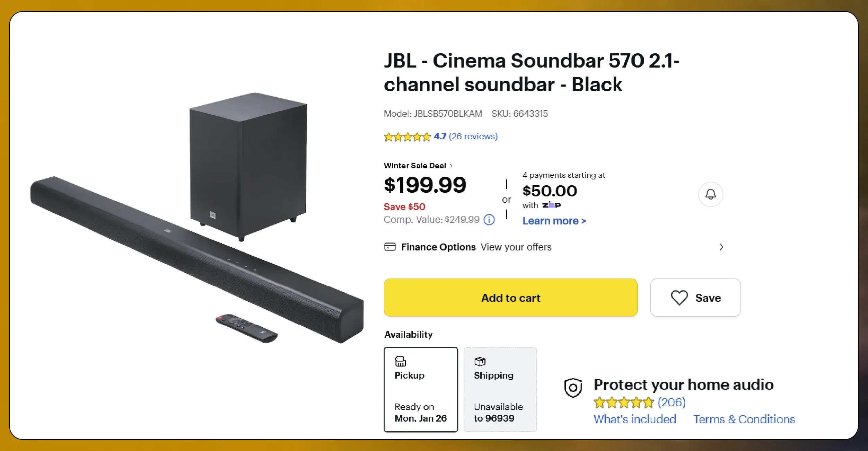Screen dimensions: 868x451
Task: Click the Finance Options card icon
Action: (390, 247)
